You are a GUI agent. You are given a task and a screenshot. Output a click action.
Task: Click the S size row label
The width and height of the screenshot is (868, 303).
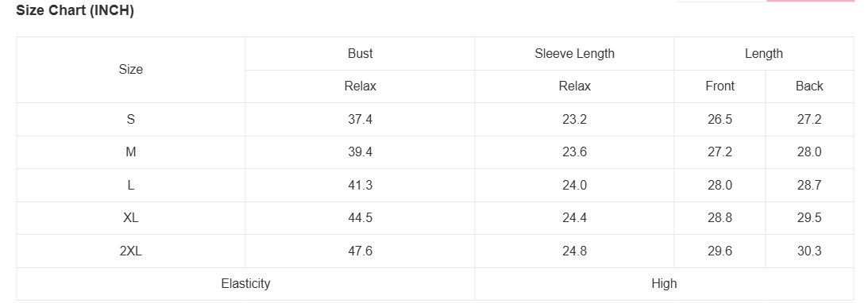pos(131,119)
